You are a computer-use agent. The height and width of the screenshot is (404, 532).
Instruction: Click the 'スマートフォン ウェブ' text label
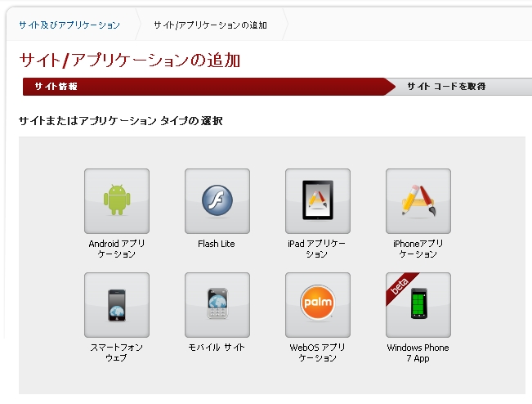117,352
